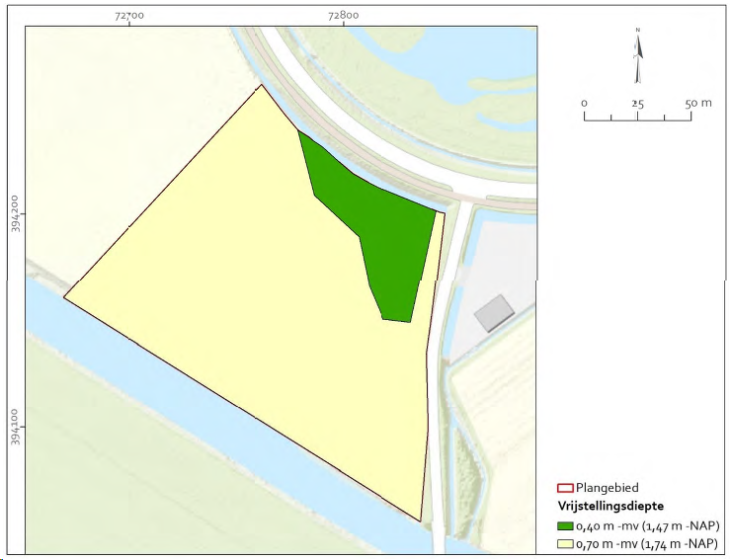Viewport: 730px width, 560px height.
Task: Click the '394100' coordinate label
Action: pyautogui.click(x=15, y=427)
